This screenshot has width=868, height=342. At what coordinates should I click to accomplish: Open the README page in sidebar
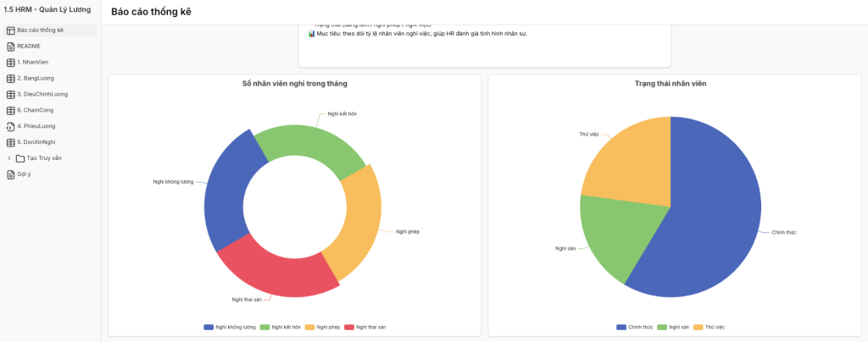coord(29,46)
